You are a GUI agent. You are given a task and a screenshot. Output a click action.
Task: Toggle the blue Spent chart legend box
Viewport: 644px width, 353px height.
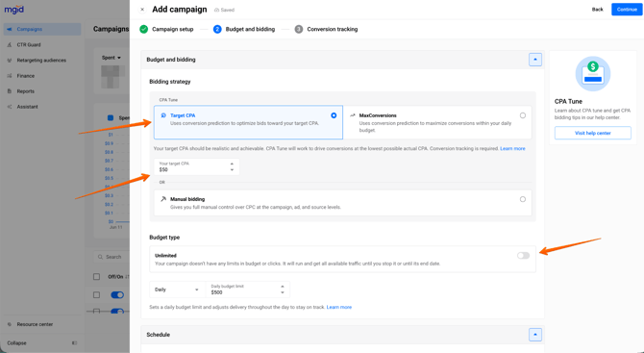[x=111, y=118]
